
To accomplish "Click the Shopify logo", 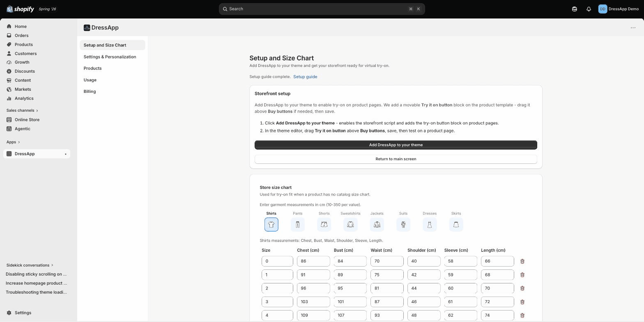I will [20, 9].
